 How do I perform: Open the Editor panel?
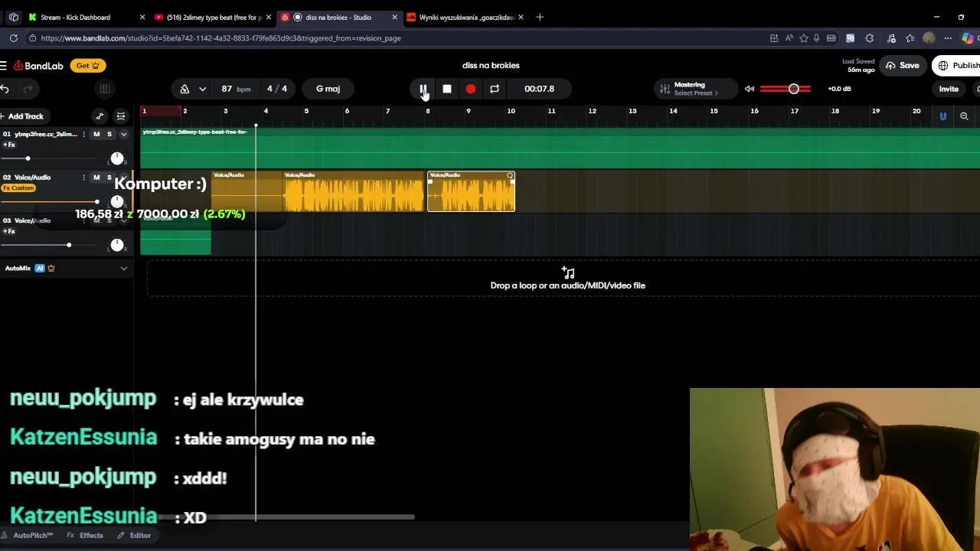[134, 536]
